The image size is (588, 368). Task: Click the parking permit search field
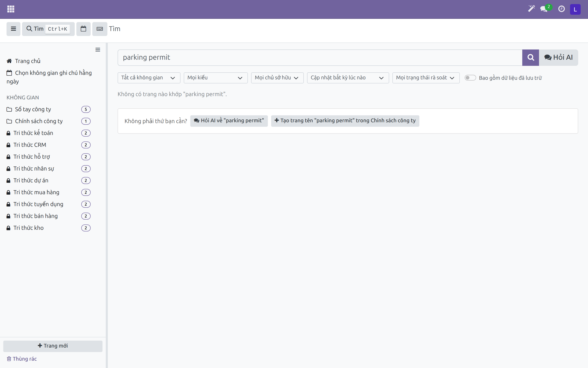pyautogui.click(x=320, y=57)
